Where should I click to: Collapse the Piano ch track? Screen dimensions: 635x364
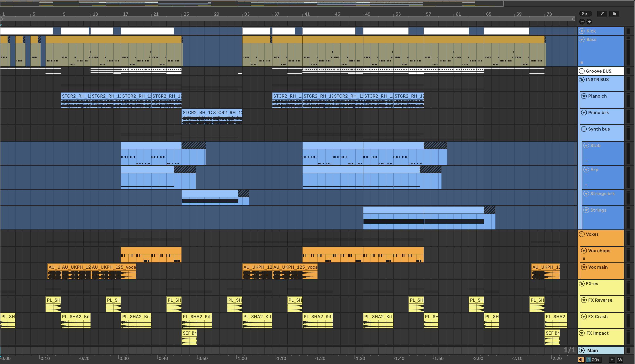(584, 96)
